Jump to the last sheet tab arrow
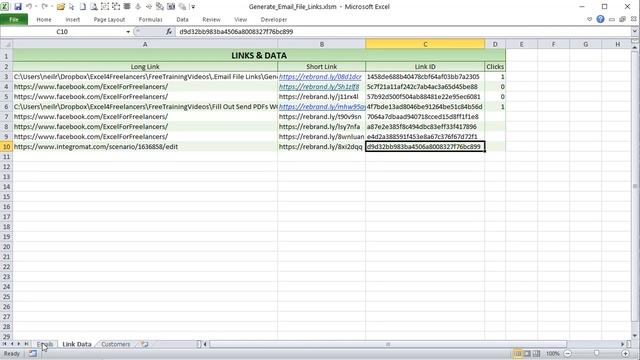Image resolution: width=640 pixels, height=360 pixels. 26,344
